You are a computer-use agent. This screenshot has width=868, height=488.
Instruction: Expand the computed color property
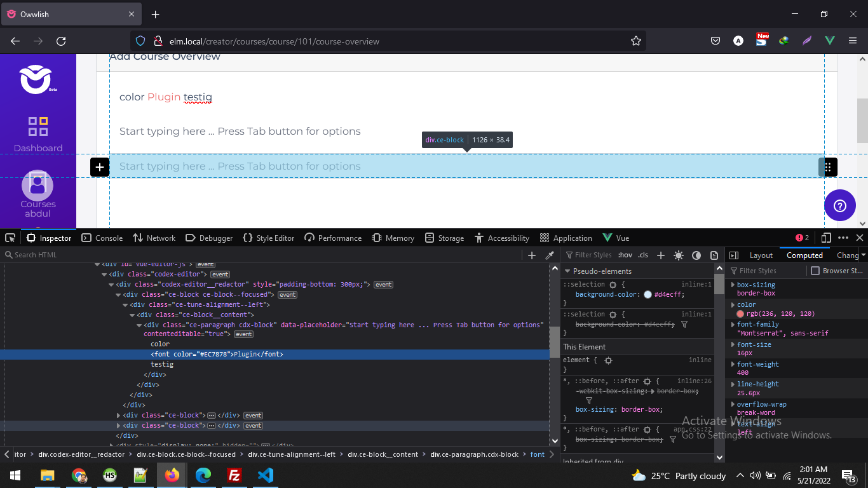click(x=733, y=305)
